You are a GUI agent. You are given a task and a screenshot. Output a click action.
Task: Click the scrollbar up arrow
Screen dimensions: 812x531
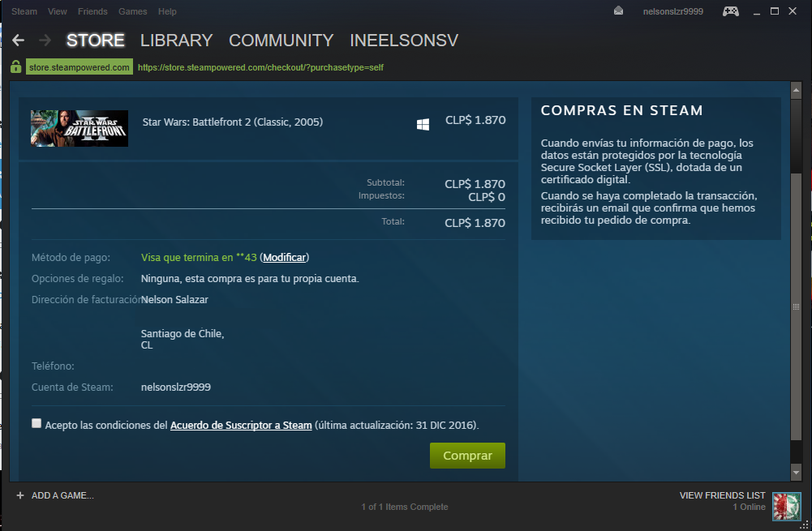point(796,89)
